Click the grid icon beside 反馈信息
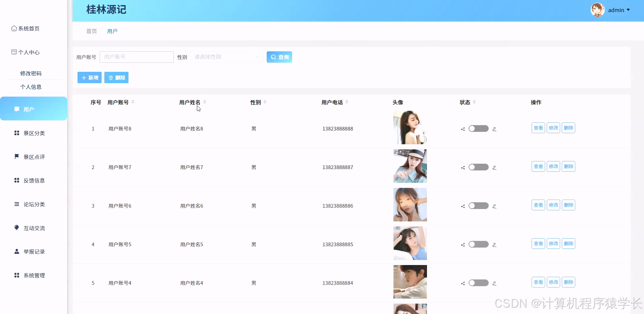Viewport: 644px width, 314px height. coord(17,180)
